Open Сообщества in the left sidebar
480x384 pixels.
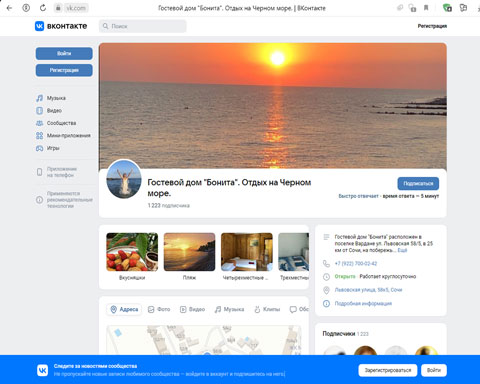coord(61,123)
